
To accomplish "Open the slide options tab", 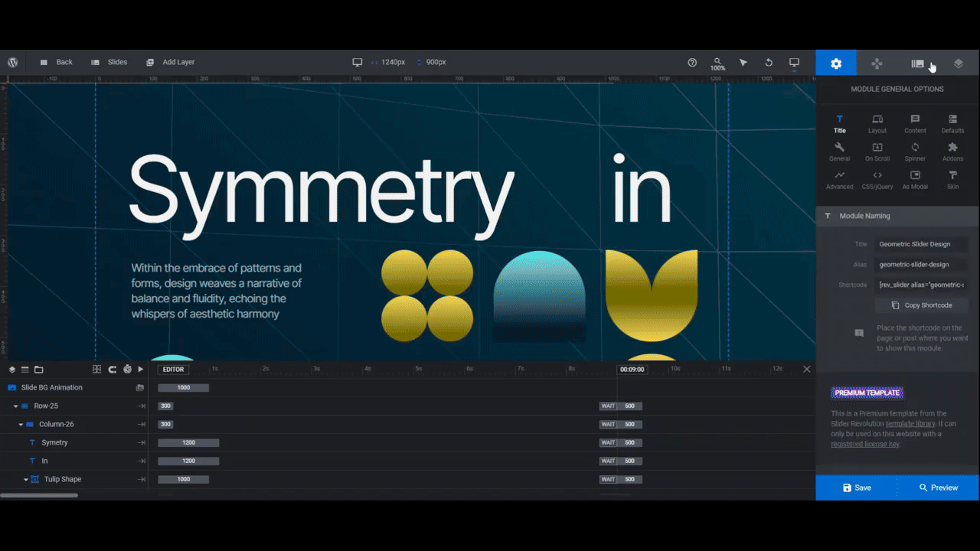I will point(917,63).
